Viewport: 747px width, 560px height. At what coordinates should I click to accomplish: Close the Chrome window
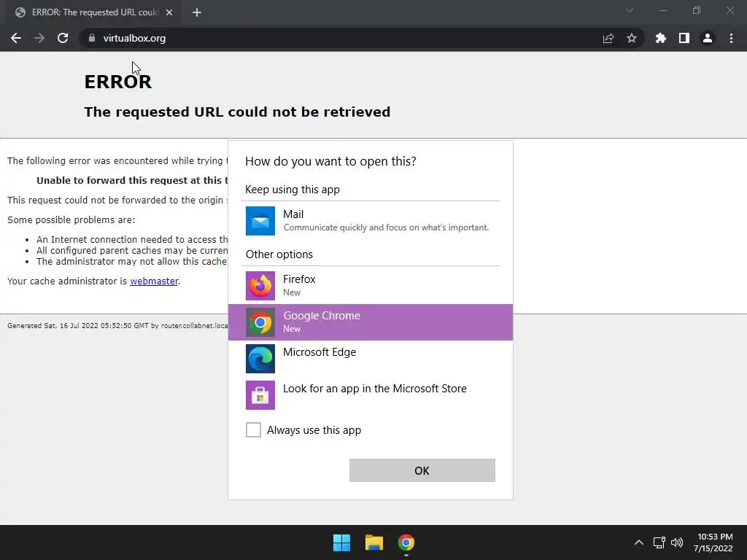(729, 10)
